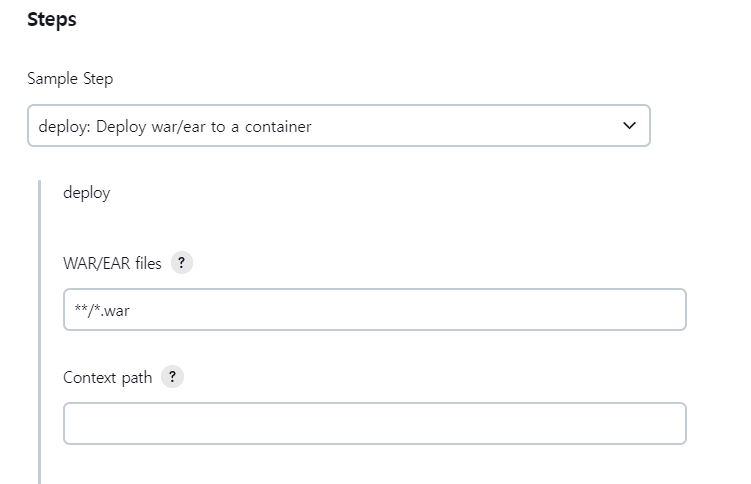The image size is (751, 484).
Task: Click the Sample Step label
Action: tap(70, 79)
